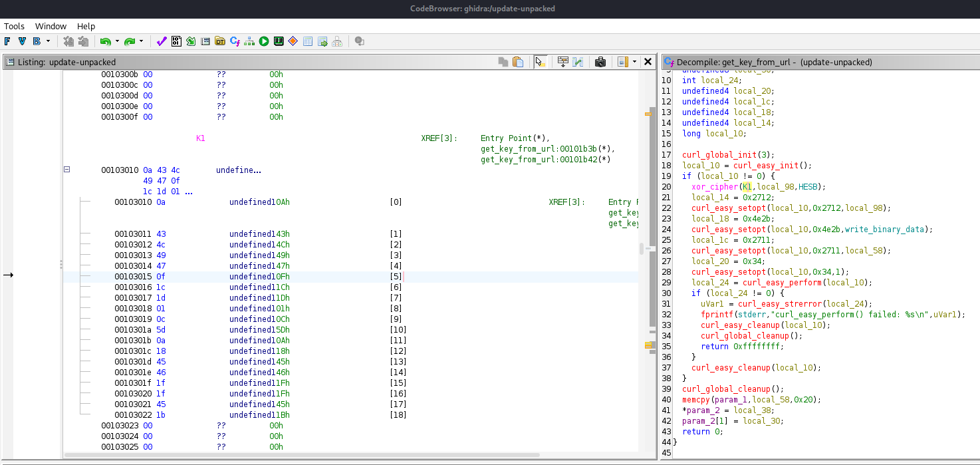This screenshot has width=980, height=465.
Task: Click the memcpy call on line 40
Action: click(696, 400)
